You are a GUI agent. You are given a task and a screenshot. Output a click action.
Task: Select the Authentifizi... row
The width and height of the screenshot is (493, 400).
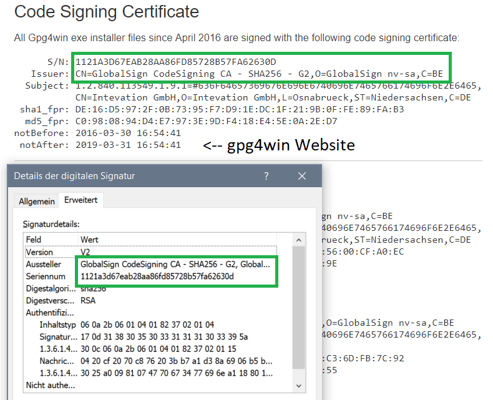pos(151,313)
